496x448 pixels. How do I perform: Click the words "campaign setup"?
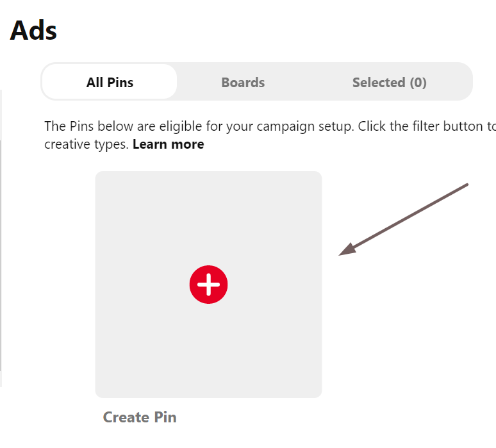[305, 126]
